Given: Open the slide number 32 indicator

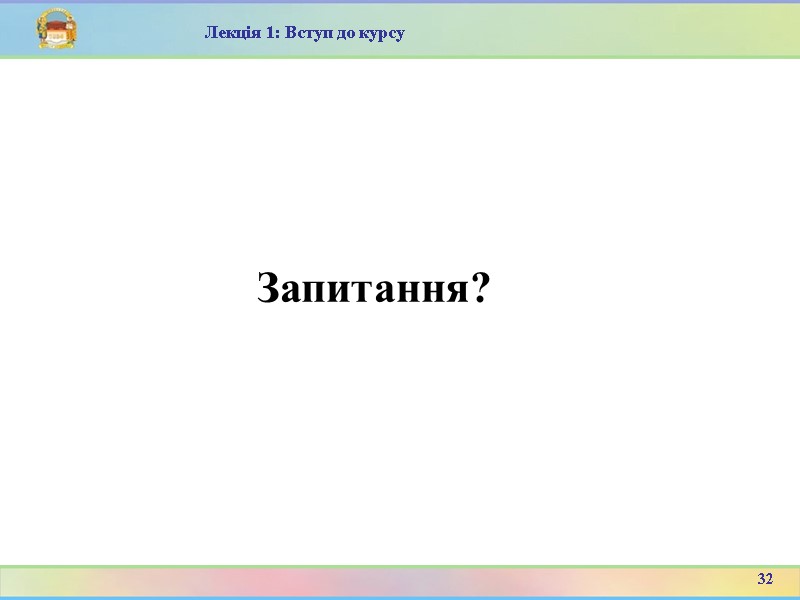Looking at the screenshot, I should click(765, 578).
